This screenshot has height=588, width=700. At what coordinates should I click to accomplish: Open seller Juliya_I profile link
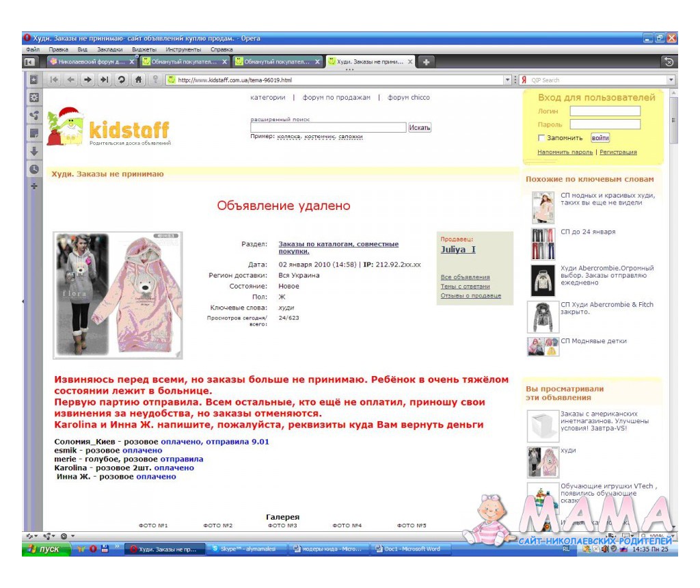point(458,250)
